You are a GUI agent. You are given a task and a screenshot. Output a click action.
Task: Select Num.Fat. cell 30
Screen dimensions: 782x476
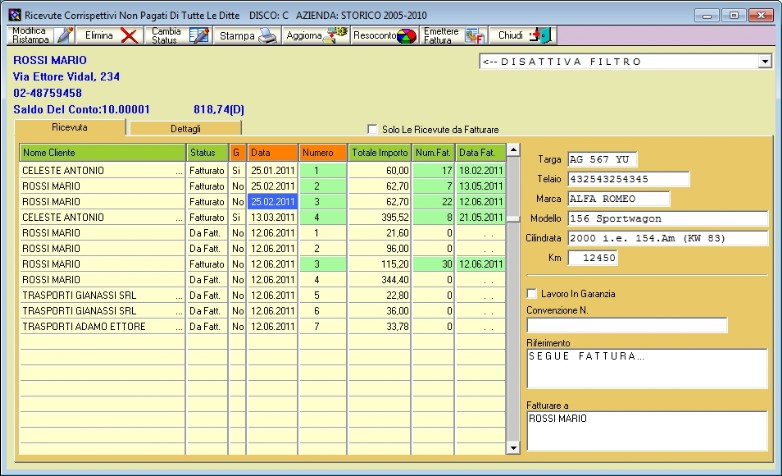(433, 264)
